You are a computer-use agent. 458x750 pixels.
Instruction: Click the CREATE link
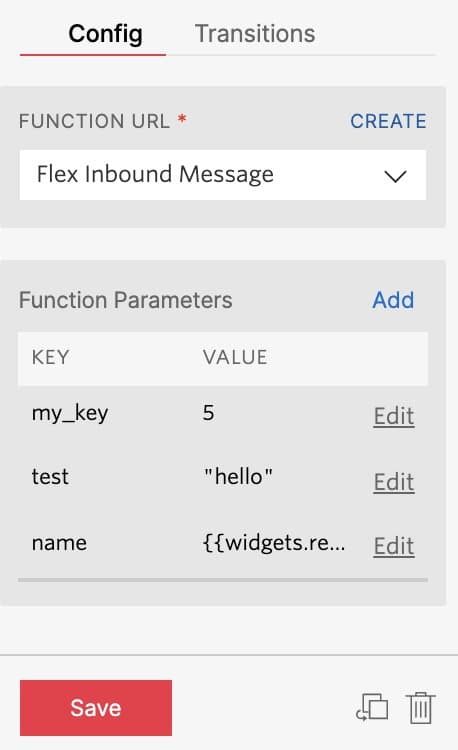point(388,121)
